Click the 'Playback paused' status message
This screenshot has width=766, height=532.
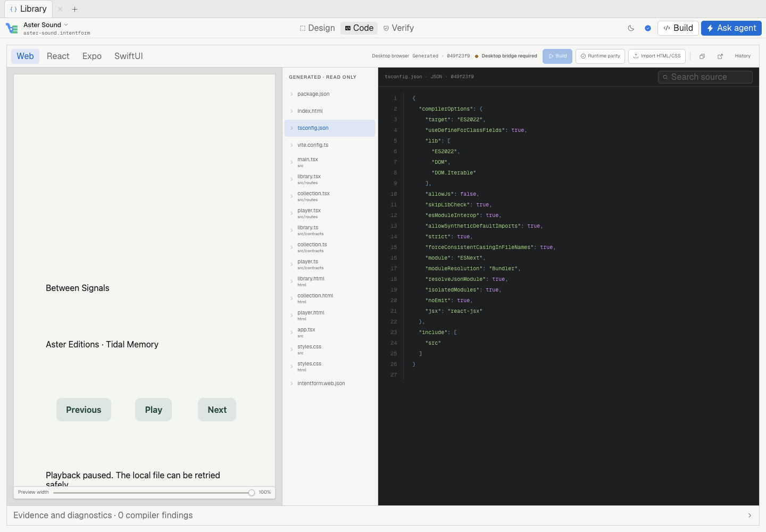(x=133, y=479)
